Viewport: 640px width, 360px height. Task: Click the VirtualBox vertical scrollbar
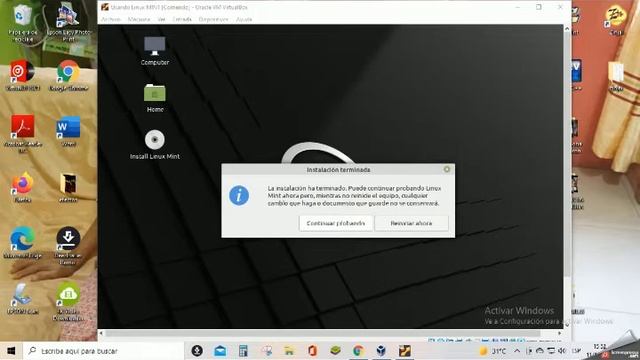(x=567, y=155)
